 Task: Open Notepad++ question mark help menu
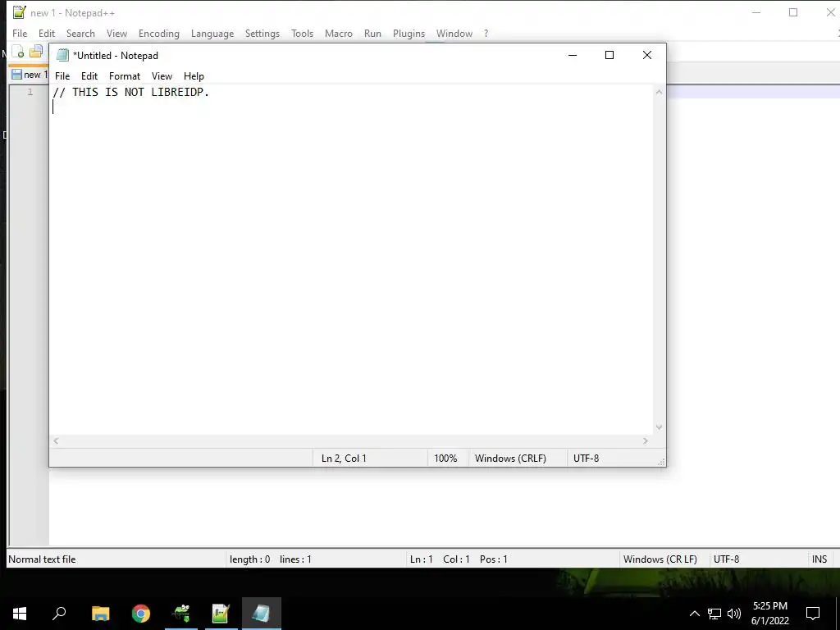tap(486, 33)
